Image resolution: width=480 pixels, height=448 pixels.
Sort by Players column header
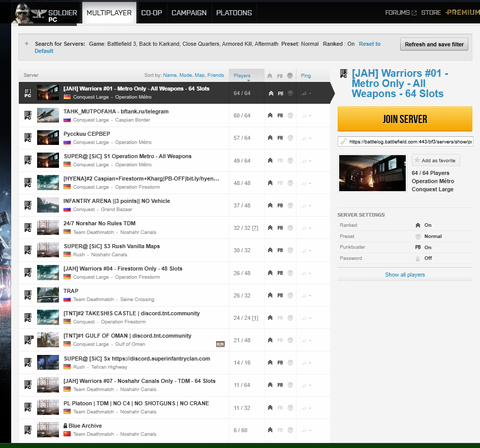pos(246,76)
